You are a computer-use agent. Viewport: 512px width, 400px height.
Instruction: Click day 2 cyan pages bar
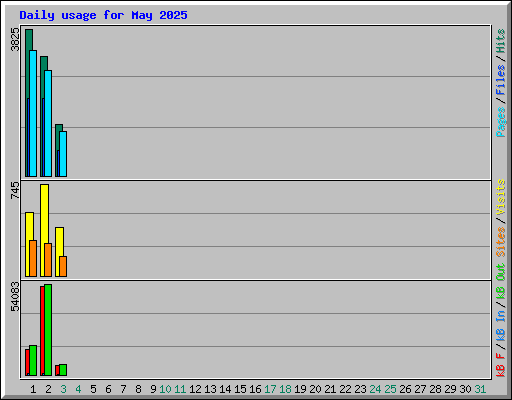48,123
